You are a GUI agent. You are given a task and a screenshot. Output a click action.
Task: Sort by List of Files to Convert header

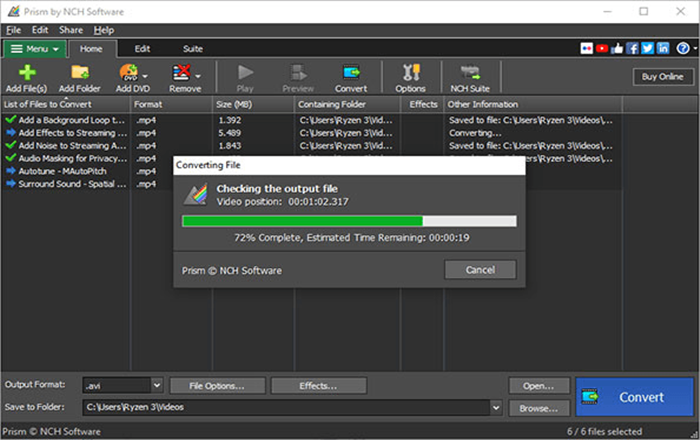[x=65, y=104]
